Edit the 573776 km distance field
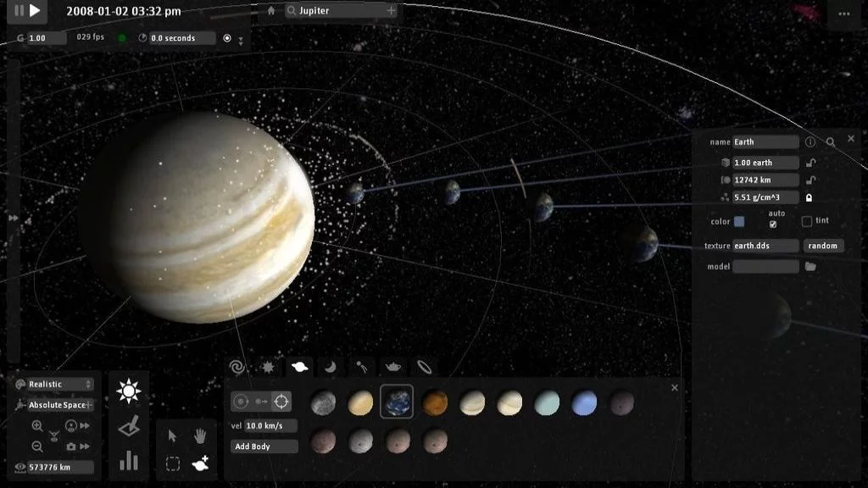Image resolution: width=868 pixels, height=488 pixels. tap(60, 467)
